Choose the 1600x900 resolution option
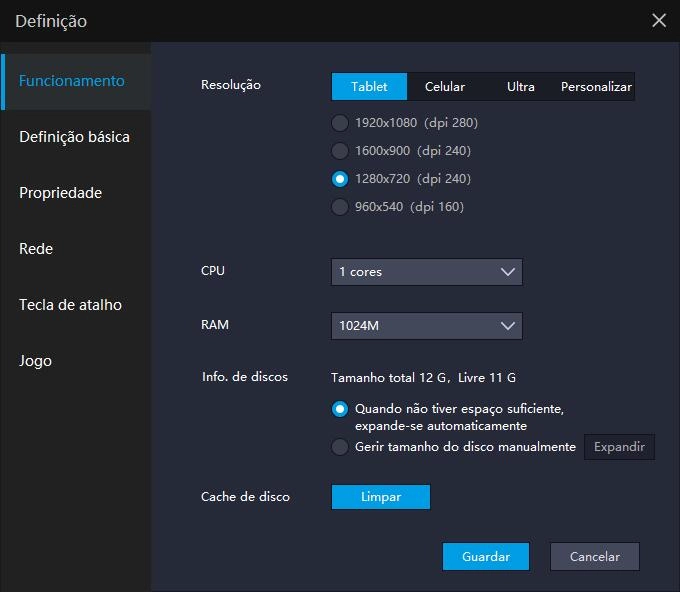This screenshot has height=592, width=680. 340,151
